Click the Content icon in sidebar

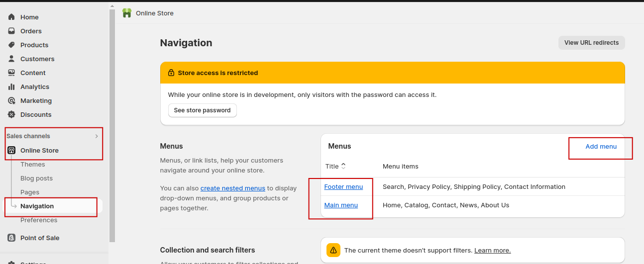[11, 73]
